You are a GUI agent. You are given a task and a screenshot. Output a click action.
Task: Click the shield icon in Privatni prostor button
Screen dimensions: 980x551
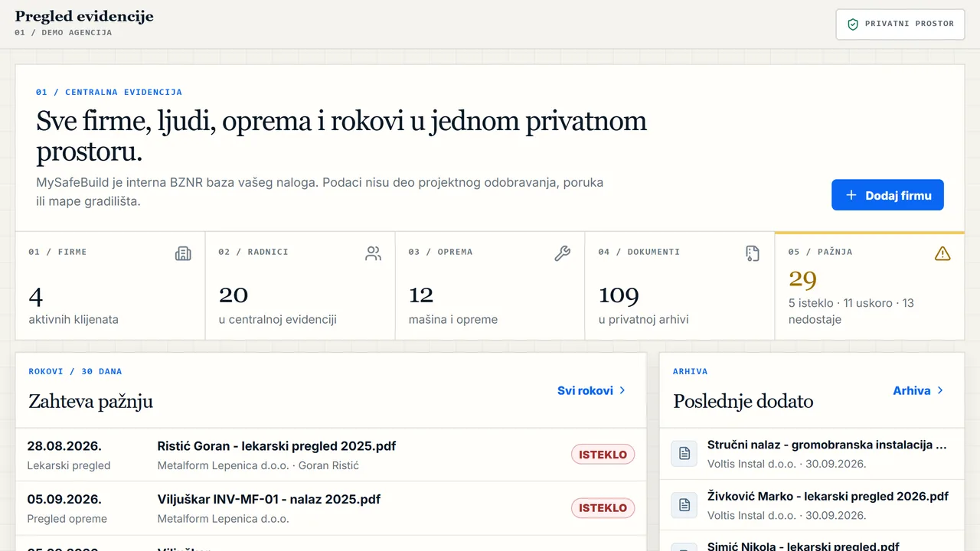coord(853,24)
